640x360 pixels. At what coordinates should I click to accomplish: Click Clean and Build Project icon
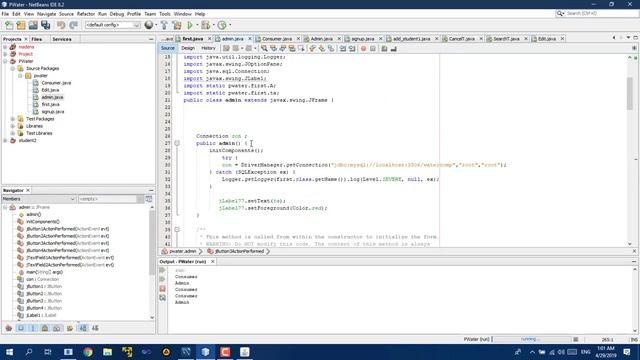pyautogui.click(x=177, y=25)
